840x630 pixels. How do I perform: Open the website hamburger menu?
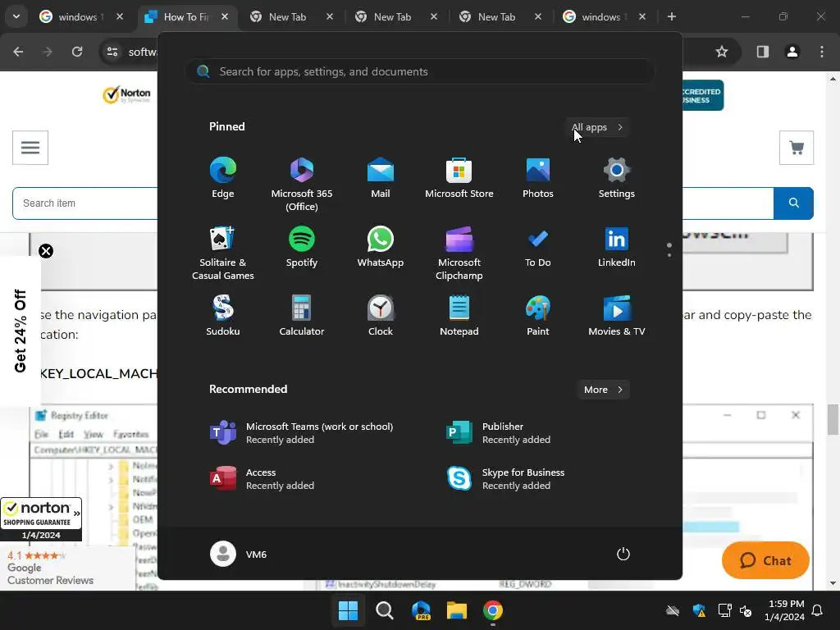coord(30,148)
